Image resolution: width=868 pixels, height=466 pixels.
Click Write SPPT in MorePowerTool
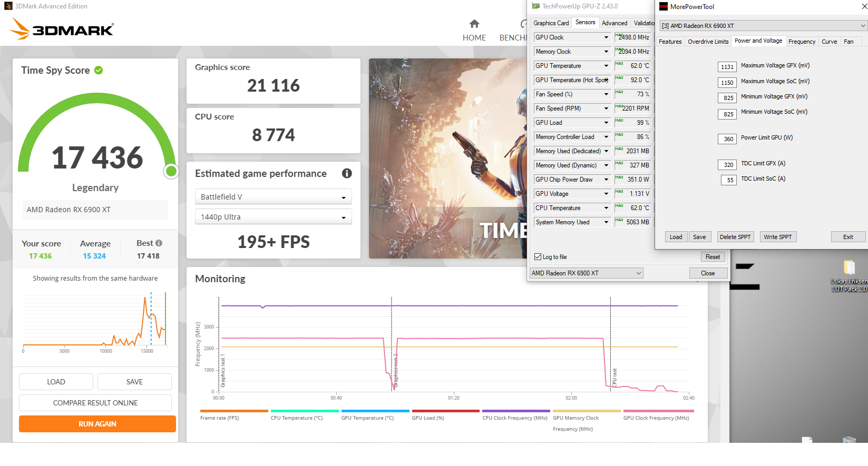click(777, 237)
